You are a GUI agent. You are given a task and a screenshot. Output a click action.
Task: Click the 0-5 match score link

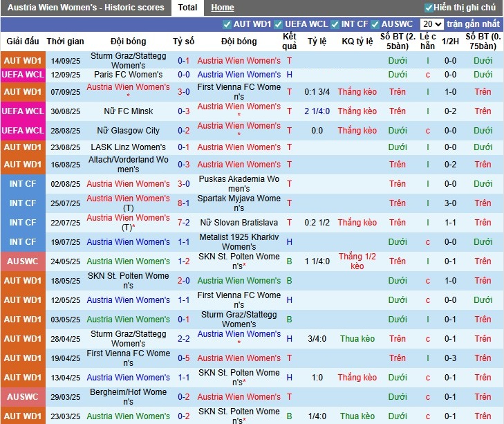(x=183, y=358)
